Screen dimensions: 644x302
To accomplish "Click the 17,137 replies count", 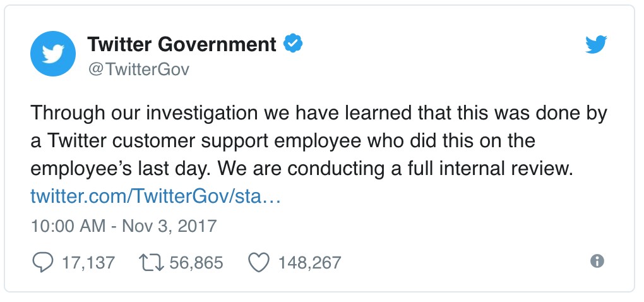I will 88,262.
